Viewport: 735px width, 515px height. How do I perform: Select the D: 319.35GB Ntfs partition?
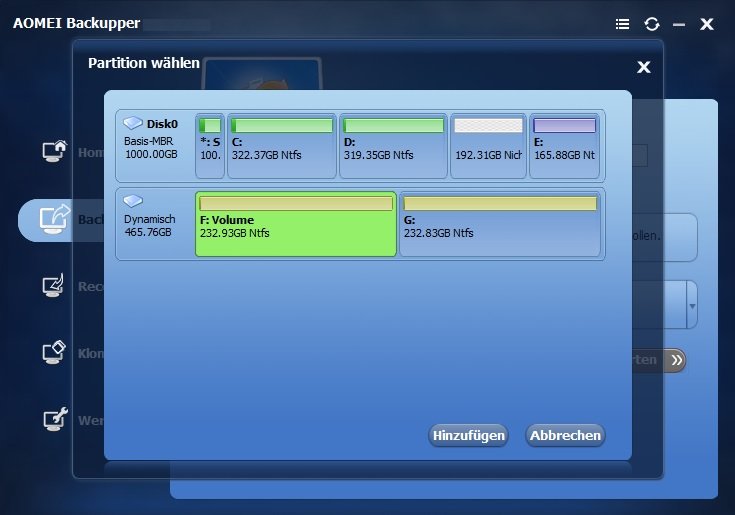[393, 146]
